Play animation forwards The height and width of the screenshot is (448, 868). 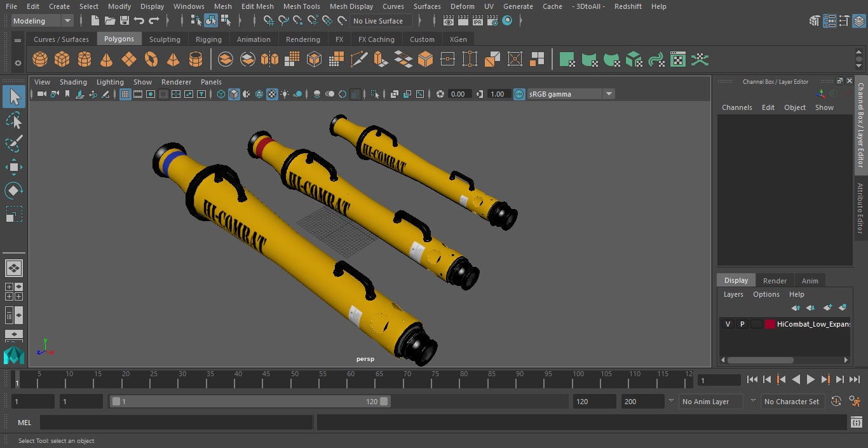[x=811, y=379]
